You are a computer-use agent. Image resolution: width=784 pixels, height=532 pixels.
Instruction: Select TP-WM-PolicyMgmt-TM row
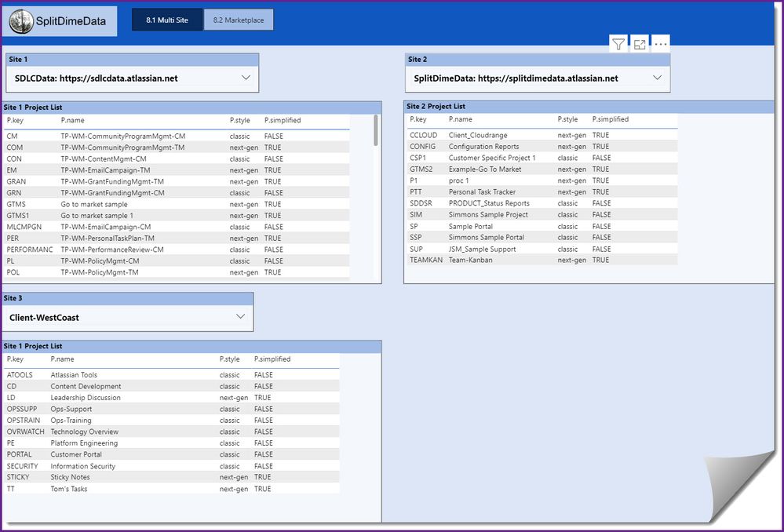point(177,272)
